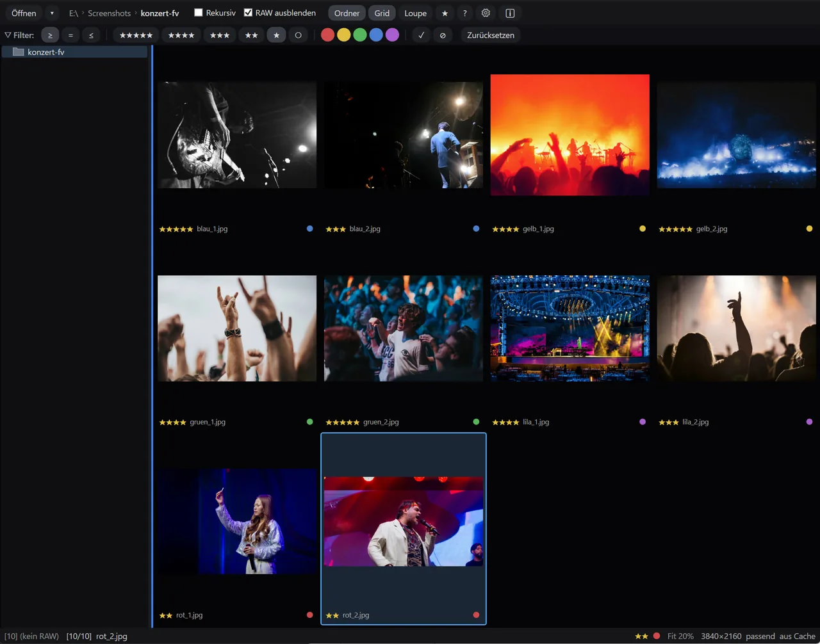The height and width of the screenshot is (644, 820).
Task: Filter by three stars
Action: (220, 35)
